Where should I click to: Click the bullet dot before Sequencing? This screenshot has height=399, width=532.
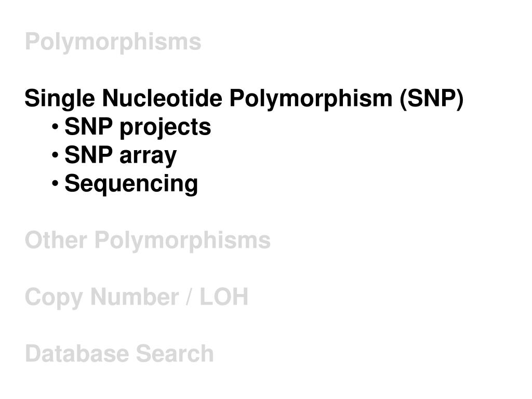click(x=55, y=184)
